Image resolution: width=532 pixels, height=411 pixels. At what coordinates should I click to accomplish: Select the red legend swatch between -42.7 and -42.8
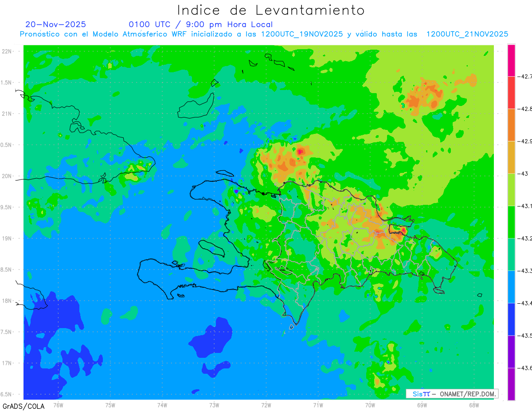(511, 92)
